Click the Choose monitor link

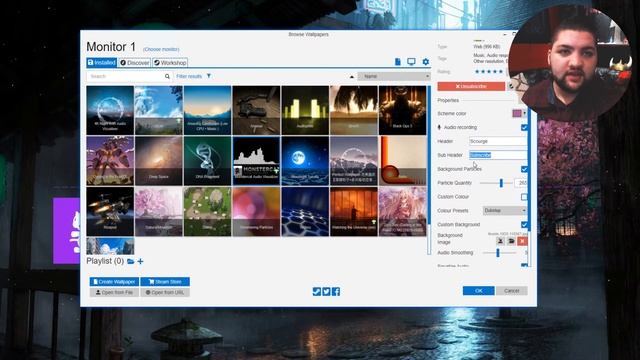[161, 49]
